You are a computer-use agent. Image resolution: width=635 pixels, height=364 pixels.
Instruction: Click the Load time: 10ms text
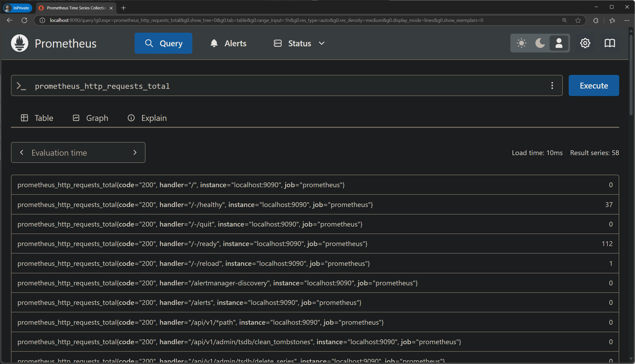(x=537, y=153)
